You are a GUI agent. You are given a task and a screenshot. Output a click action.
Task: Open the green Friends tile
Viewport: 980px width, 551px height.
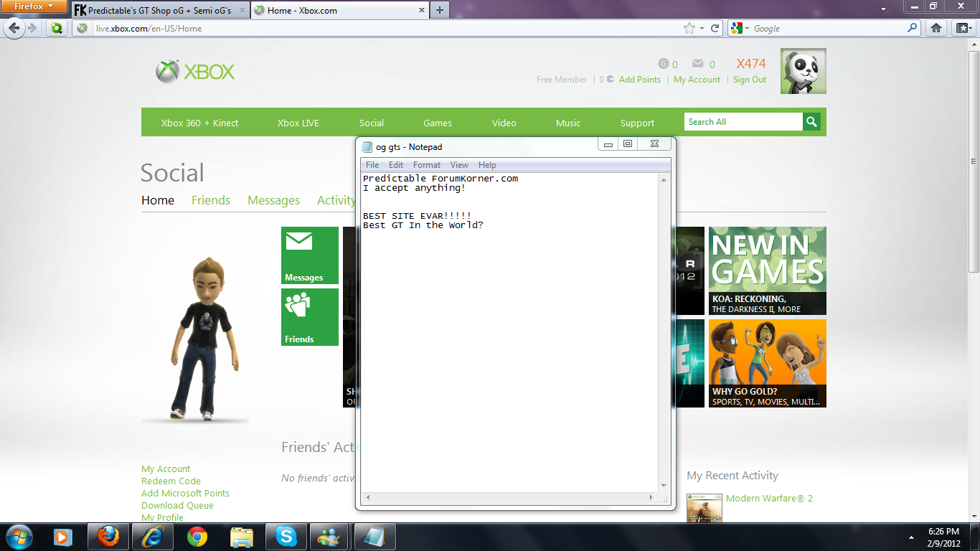coord(310,317)
